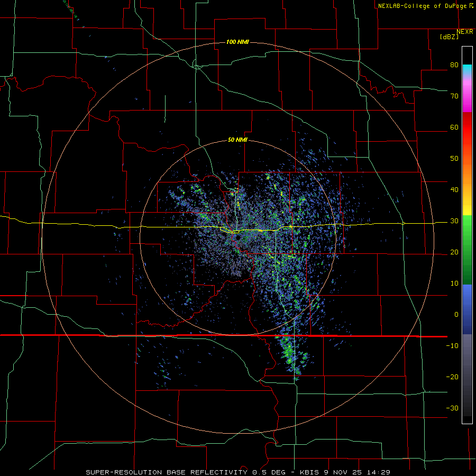Click the 80 value on the color scale

click(x=454, y=65)
